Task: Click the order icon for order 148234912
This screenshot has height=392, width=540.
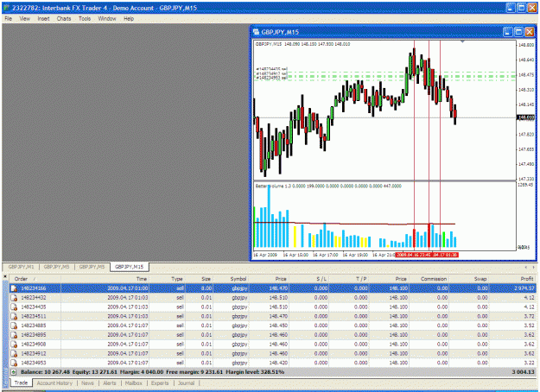Action: (x=14, y=353)
